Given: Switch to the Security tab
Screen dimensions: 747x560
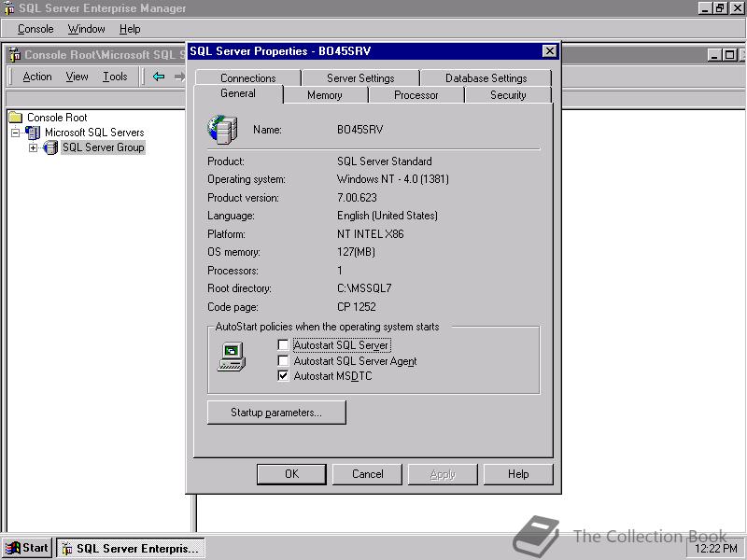Looking at the screenshot, I should (x=508, y=95).
